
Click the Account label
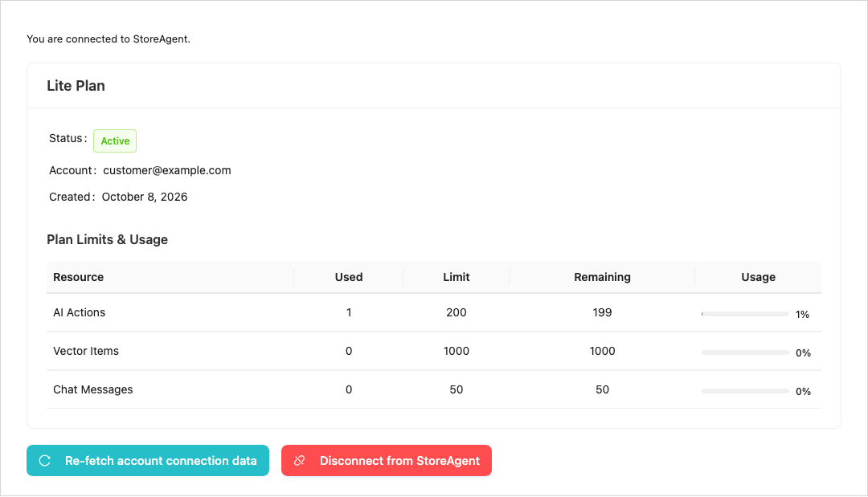pyautogui.click(x=72, y=170)
